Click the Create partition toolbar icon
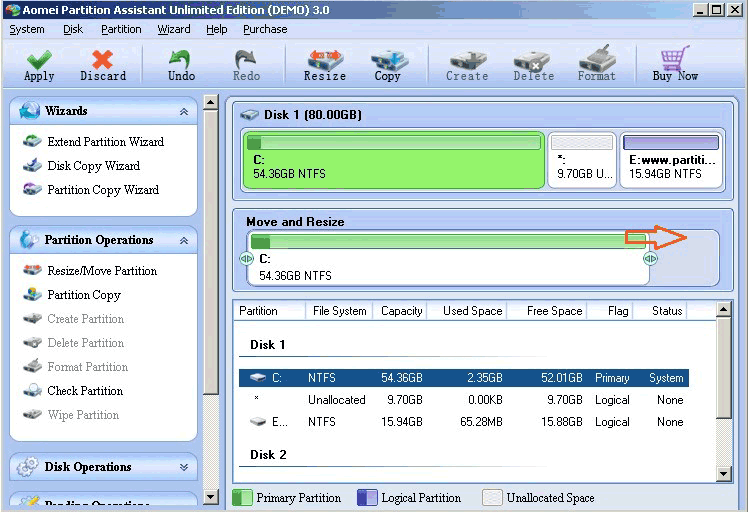 pyautogui.click(x=468, y=61)
